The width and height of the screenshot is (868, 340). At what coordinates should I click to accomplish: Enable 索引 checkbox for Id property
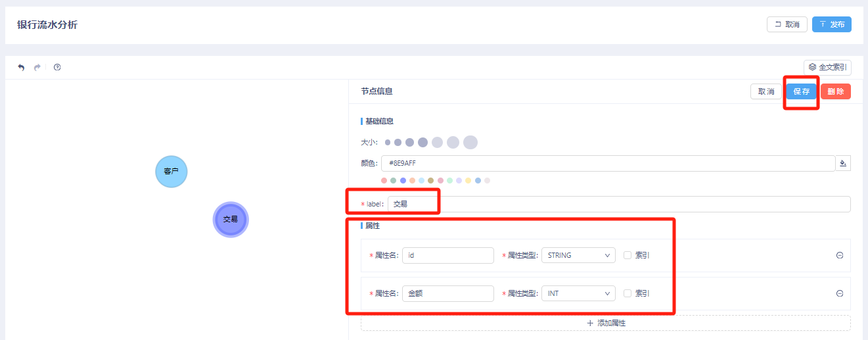tap(628, 256)
